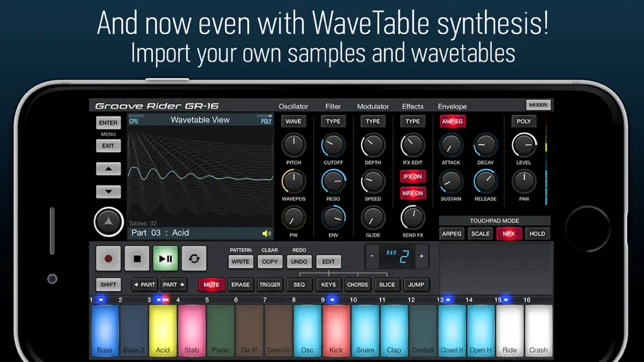Select previous part with left PART arrow
The width and height of the screenshot is (644, 362).
point(144,285)
